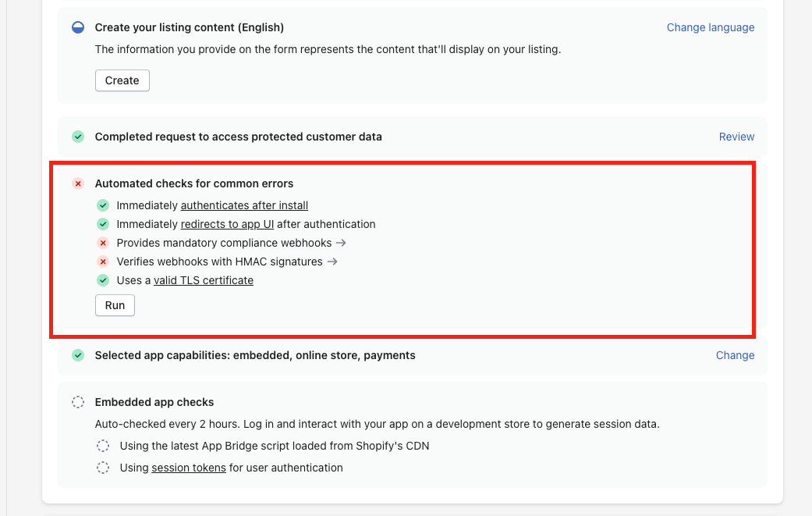Run the automated checks

pos(115,305)
